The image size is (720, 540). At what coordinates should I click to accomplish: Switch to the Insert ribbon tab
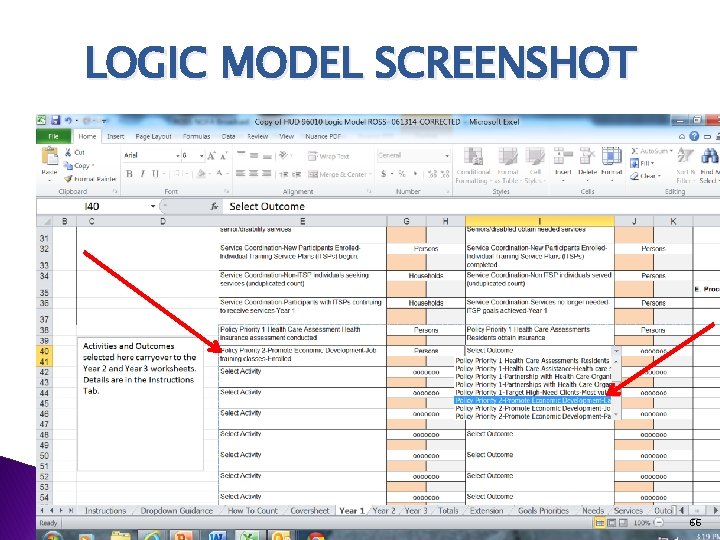(x=116, y=136)
